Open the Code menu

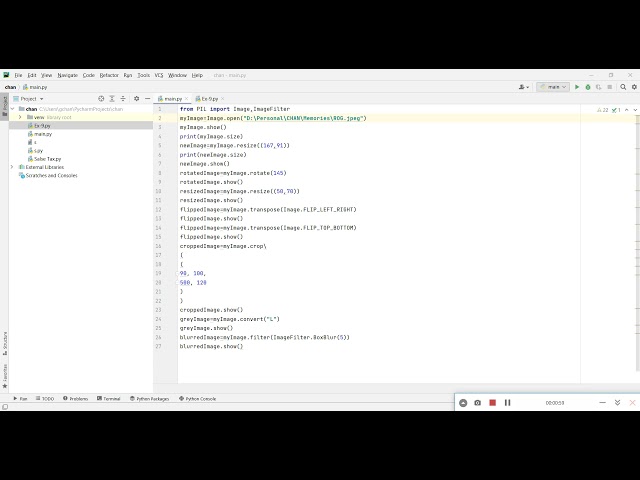(89, 75)
